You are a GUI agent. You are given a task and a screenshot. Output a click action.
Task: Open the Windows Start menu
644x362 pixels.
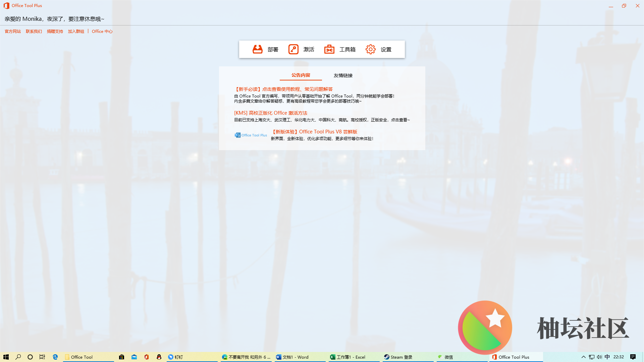(x=6, y=357)
